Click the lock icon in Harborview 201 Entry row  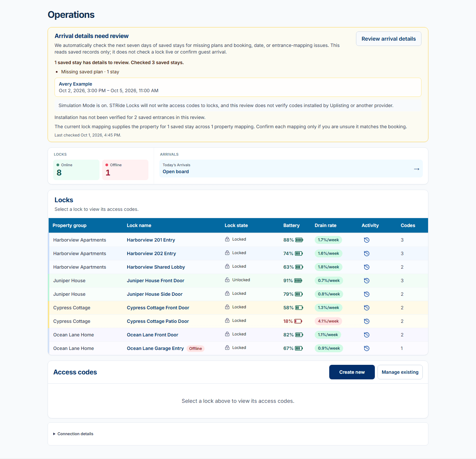pos(227,239)
